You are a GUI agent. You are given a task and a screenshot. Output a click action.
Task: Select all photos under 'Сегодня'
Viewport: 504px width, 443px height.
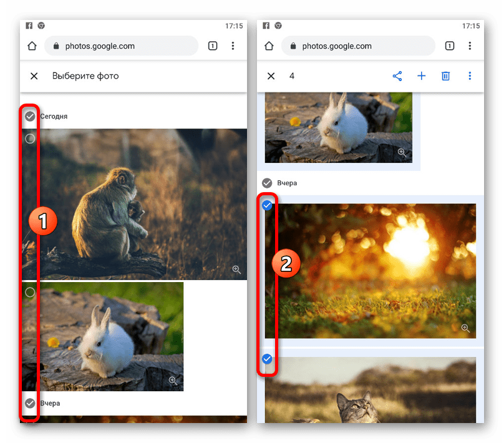30,116
